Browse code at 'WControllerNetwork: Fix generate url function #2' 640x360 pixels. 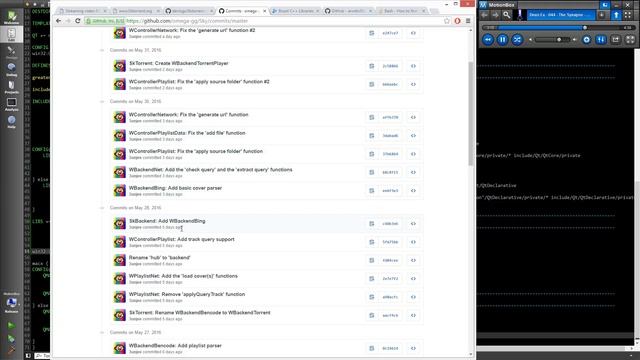[x=413, y=33]
